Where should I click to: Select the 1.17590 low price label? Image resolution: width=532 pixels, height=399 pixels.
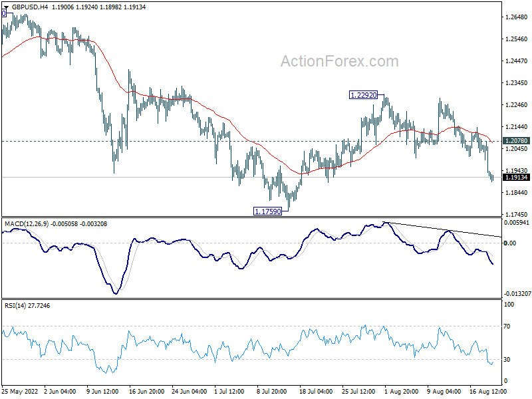pyautogui.click(x=268, y=211)
